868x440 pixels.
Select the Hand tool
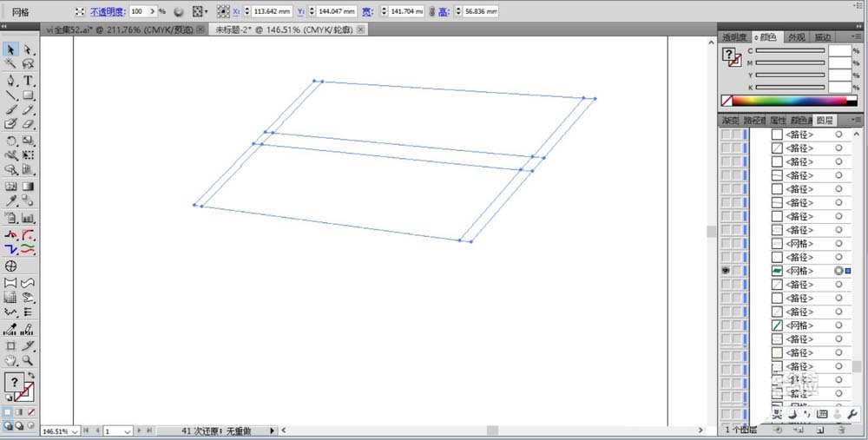coord(10,360)
